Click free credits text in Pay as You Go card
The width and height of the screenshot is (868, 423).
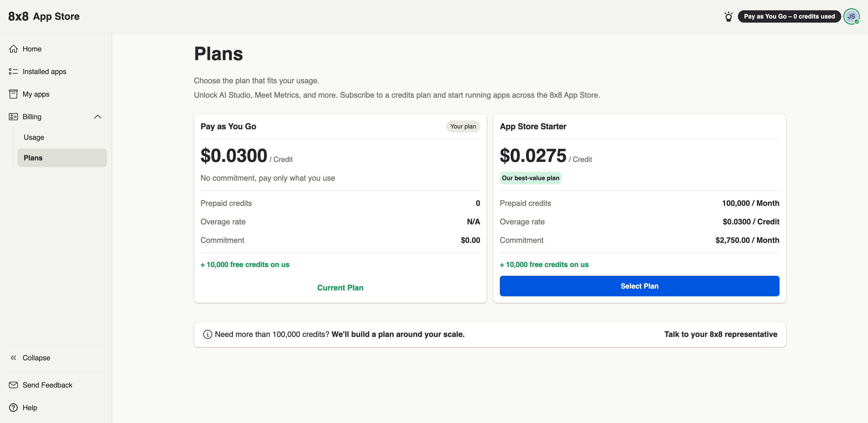point(245,265)
